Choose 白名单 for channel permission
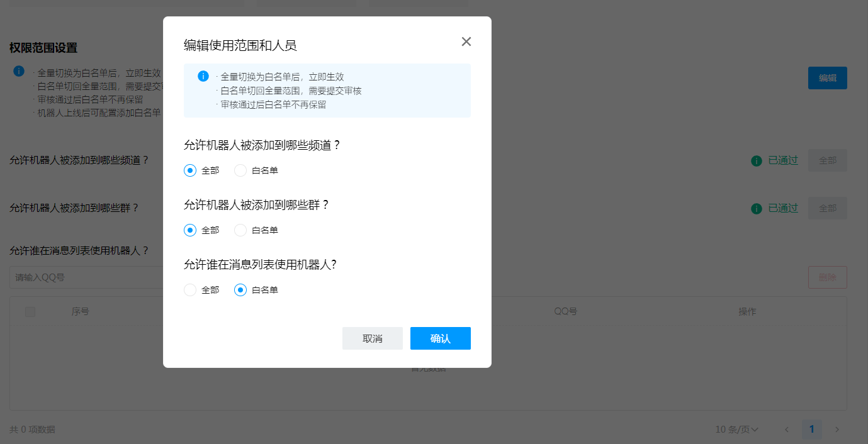Viewport: 868px width, 444px height. [x=240, y=170]
